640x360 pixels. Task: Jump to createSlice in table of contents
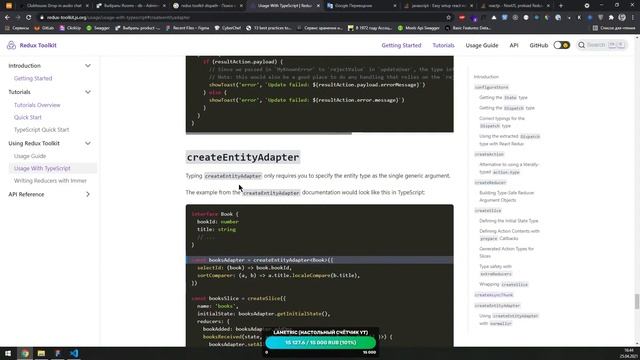(x=488, y=211)
